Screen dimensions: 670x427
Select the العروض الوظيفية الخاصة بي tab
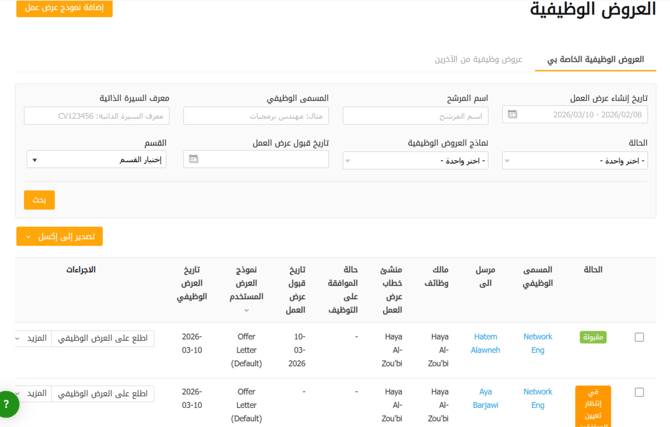(x=596, y=60)
